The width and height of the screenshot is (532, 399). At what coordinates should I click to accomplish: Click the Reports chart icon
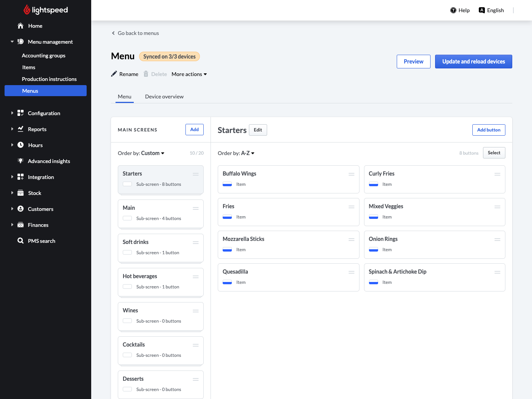[21, 129]
